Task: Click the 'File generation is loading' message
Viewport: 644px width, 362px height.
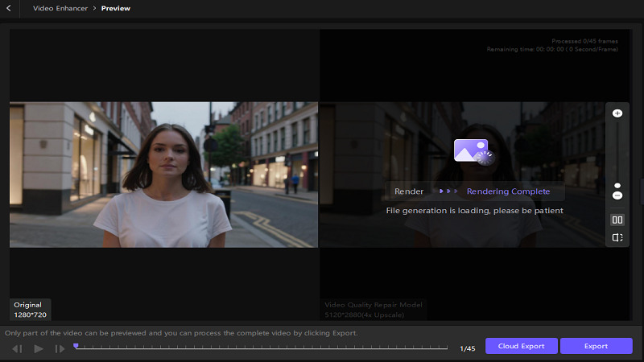Action: click(x=474, y=211)
